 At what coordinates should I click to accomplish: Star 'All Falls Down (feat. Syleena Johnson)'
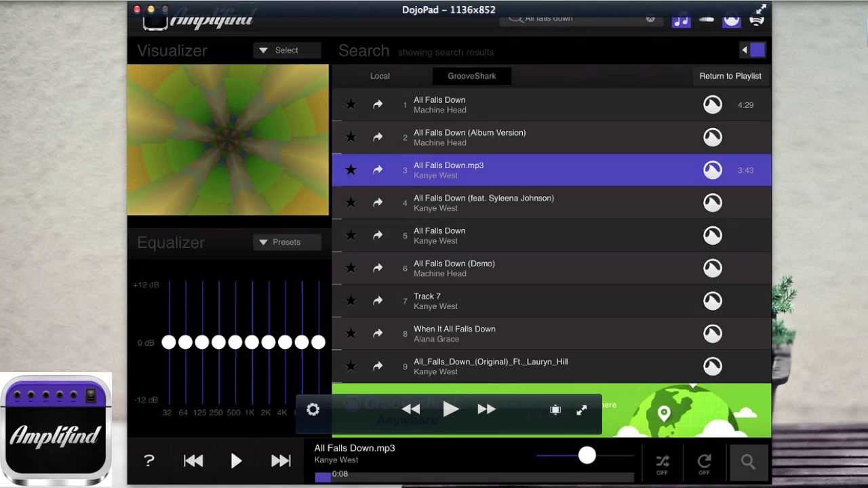tap(351, 203)
